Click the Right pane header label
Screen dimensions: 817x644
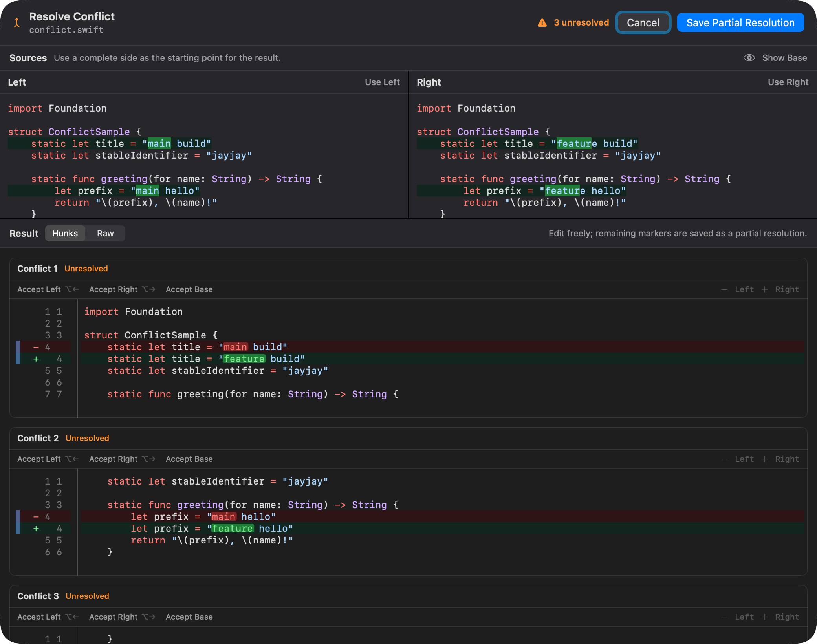[x=429, y=82]
